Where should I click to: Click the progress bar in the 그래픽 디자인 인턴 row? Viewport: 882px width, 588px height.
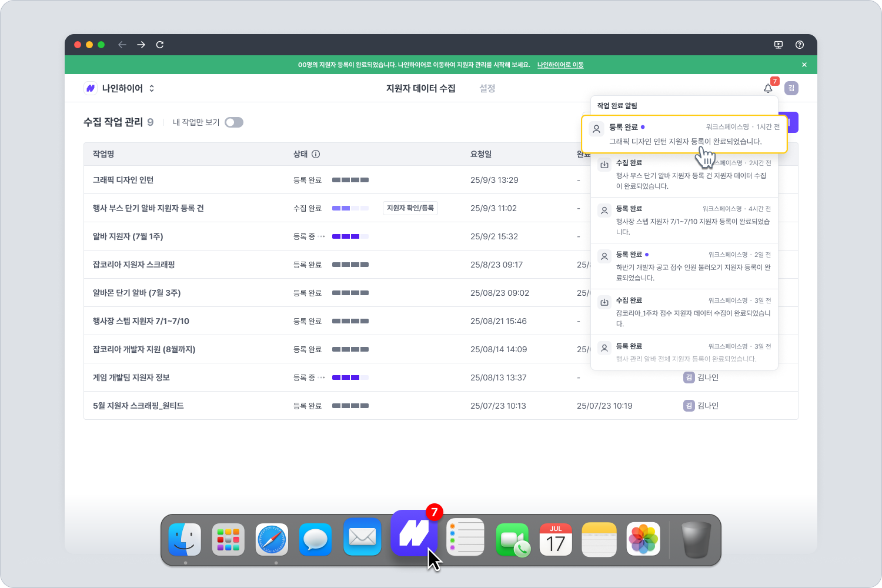(350, 180)
